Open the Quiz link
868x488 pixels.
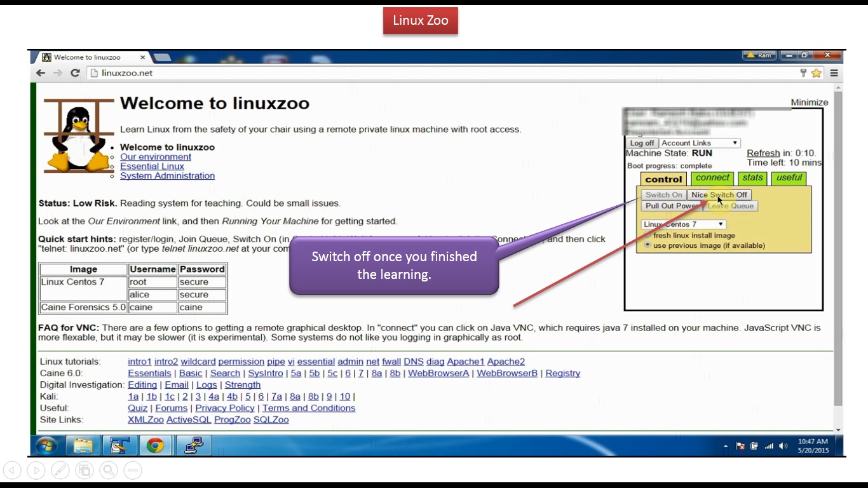point(137,408)
